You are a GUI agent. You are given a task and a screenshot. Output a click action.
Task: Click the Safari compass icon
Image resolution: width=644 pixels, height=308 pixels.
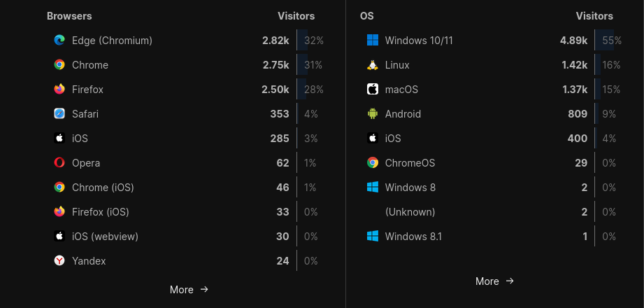[59, 114]
